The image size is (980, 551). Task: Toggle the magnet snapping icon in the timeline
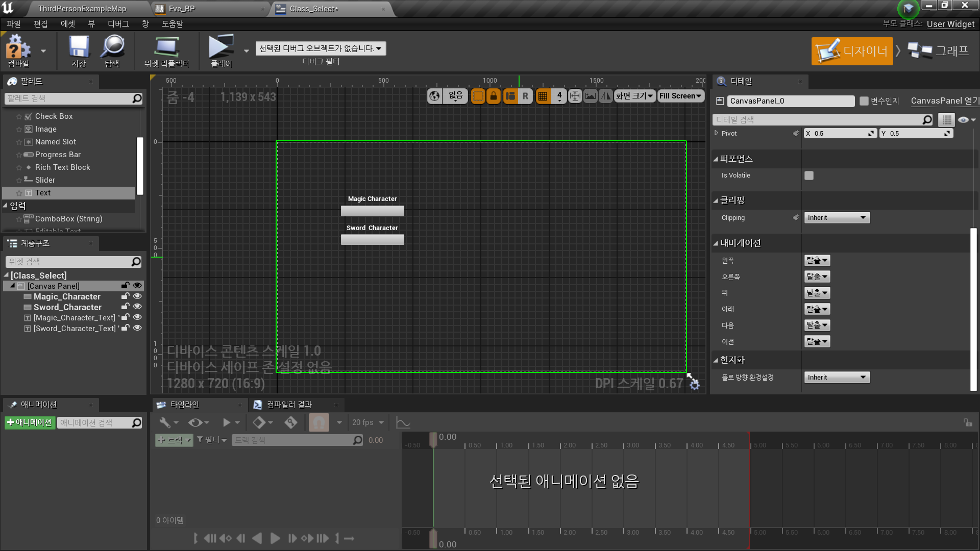(319, 422)
